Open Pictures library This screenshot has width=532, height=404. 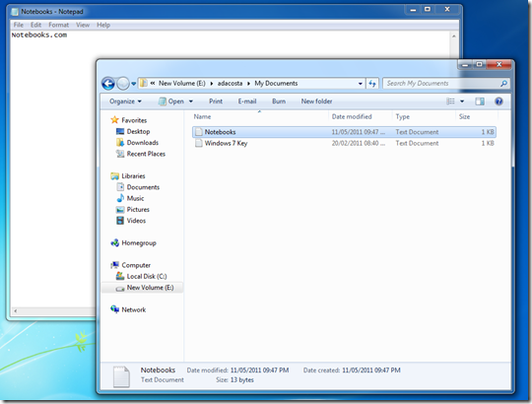point(138,210)
